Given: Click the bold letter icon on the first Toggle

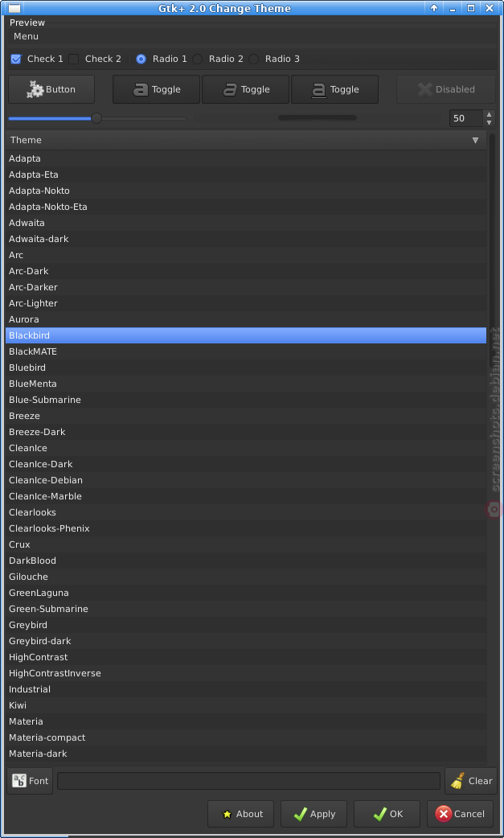Looking at the screenshot, I should point(141,89).
